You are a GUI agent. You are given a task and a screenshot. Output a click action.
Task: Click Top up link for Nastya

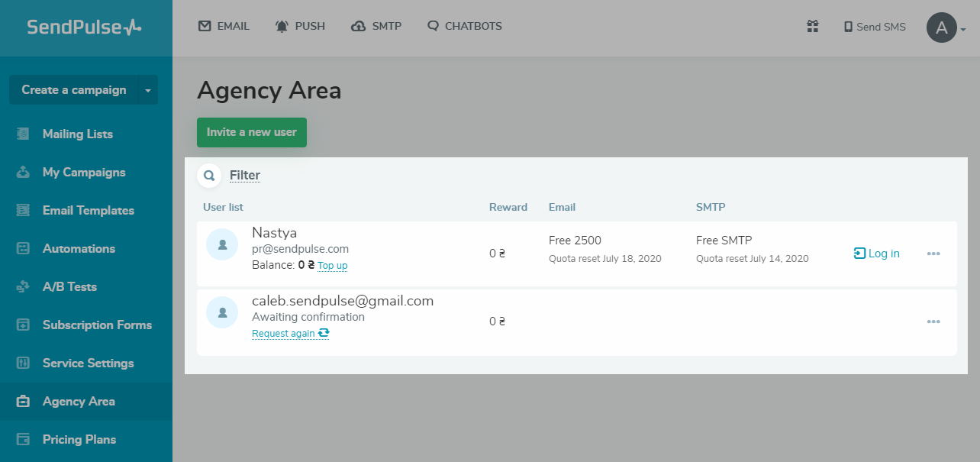[x=333, y=266]
